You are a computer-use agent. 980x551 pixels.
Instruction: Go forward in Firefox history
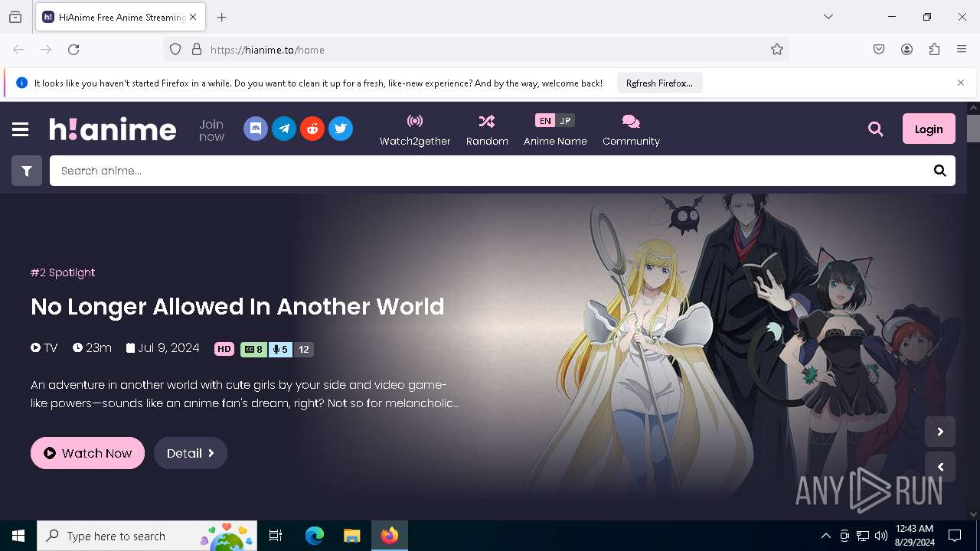pyautogui.click(x=46, y=50)
